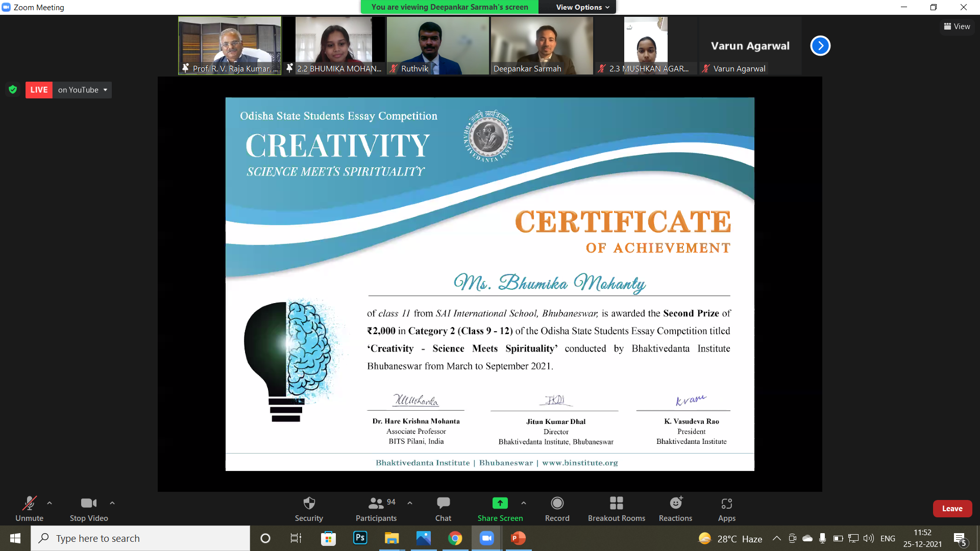Viewport: 980px width, 551px height.
Task: Click the green encryption shield icon
Action: tap(13, 90)
